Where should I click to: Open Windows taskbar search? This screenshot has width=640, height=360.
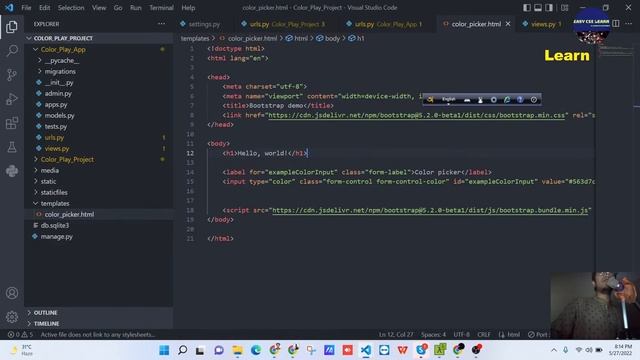[182, 350]
